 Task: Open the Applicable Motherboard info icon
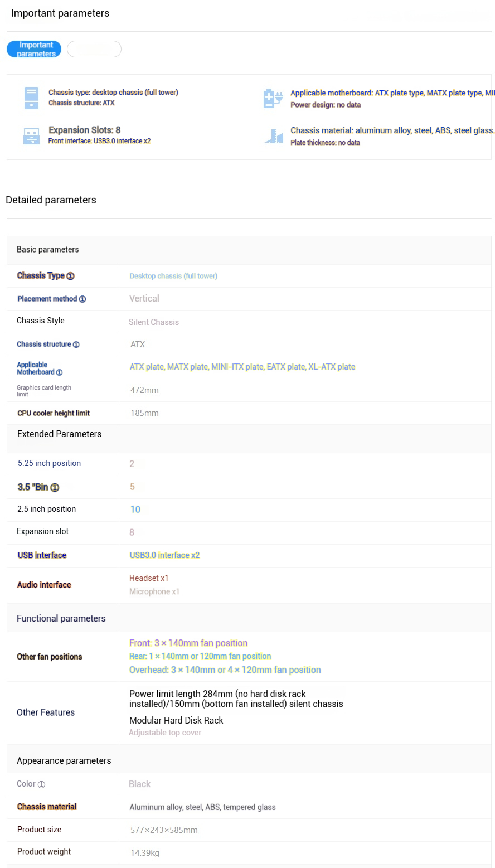click(59, 372)
